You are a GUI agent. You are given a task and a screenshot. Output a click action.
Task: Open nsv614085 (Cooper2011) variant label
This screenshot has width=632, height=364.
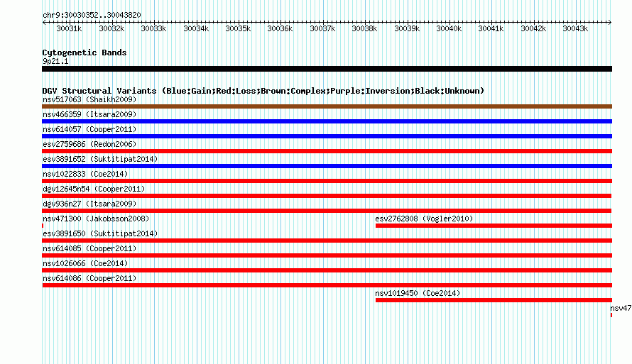pyautogui.click(x=89, y=248)
